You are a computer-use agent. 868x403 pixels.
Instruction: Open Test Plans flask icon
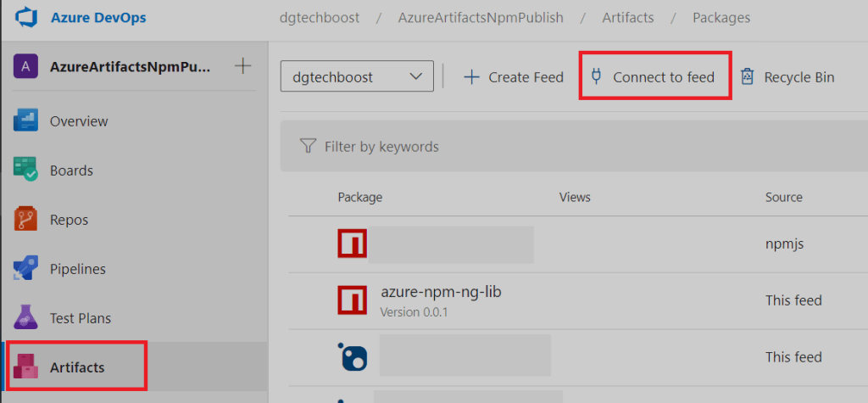coord(26,318)
